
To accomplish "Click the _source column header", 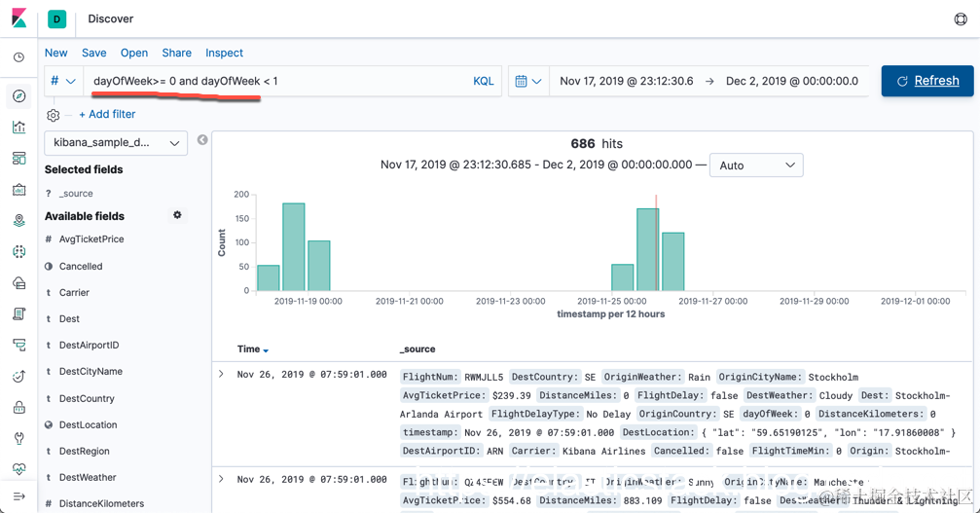I will pos(417,349).
